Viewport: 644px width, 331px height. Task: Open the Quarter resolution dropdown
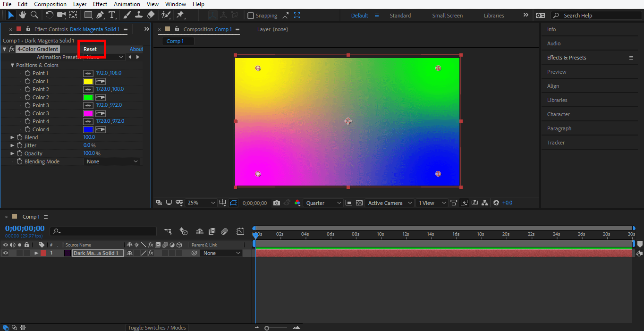coord(324,203)
